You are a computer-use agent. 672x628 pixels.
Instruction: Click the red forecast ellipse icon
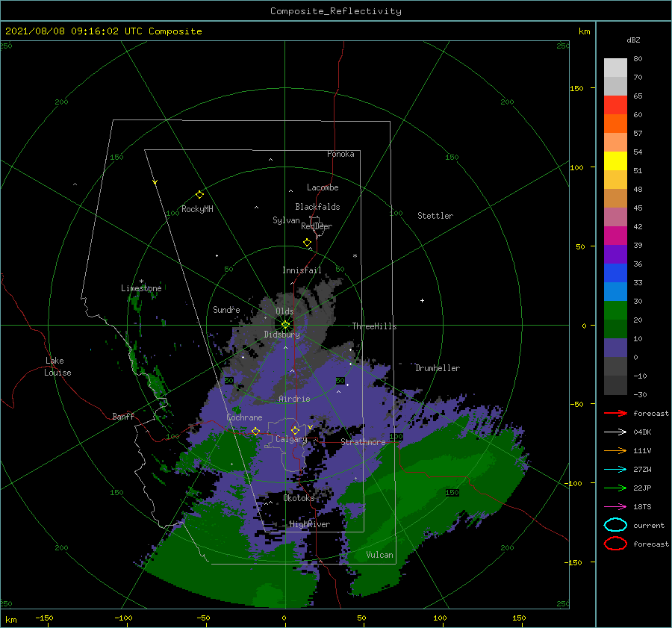click(615, 544)
